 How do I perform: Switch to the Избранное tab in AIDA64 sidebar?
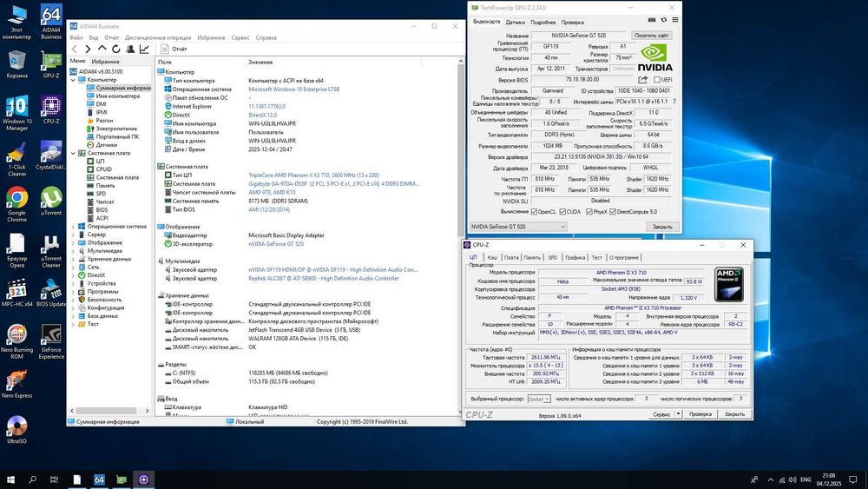[x=105, y=62]
